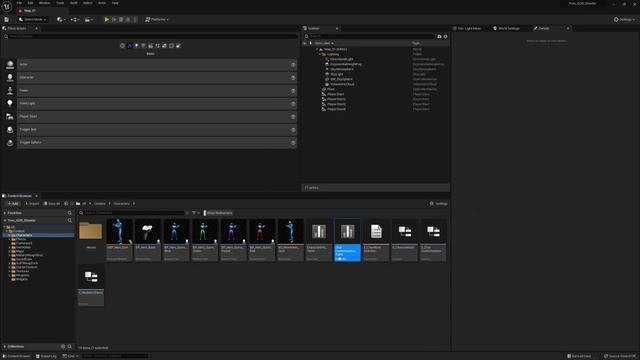
Task: Toggle the pin column header in Outliner
Action: click(x=311, y=43)
